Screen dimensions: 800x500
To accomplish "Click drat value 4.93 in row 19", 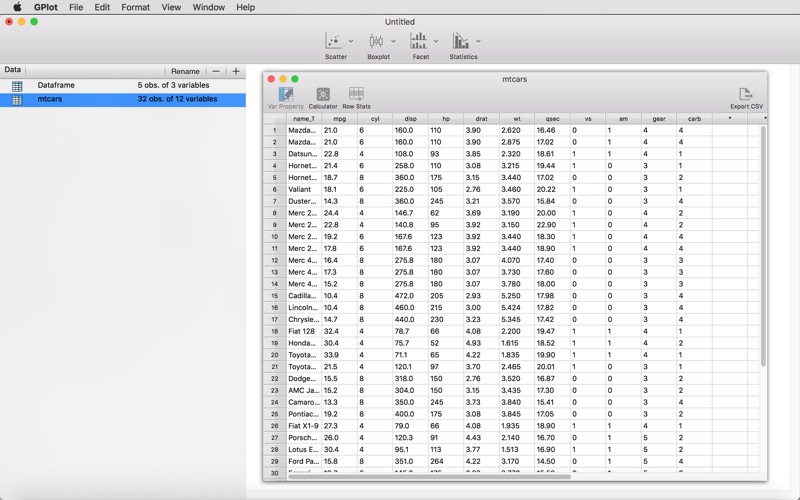I will pos(481,343).
